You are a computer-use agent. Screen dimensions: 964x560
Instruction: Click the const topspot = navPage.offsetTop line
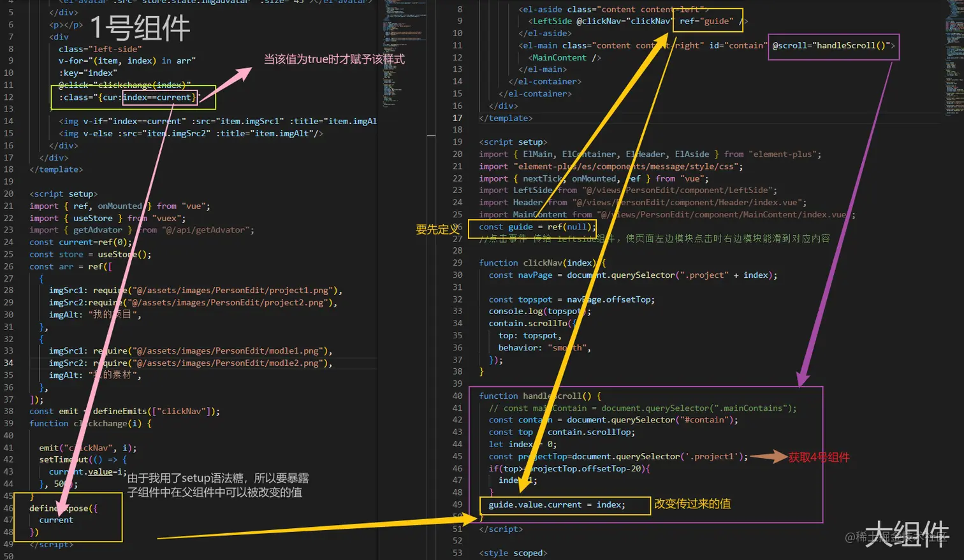(572, 299)
